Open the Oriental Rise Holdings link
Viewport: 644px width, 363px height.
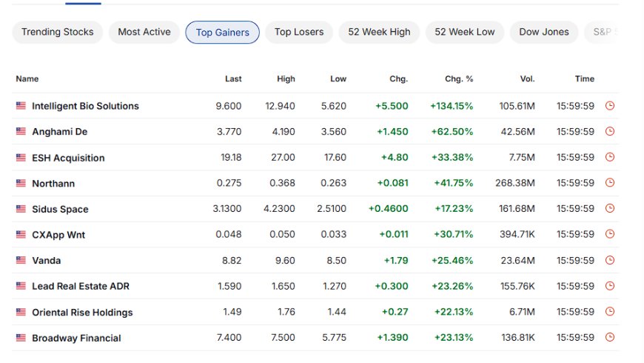[x=82, y=313]
